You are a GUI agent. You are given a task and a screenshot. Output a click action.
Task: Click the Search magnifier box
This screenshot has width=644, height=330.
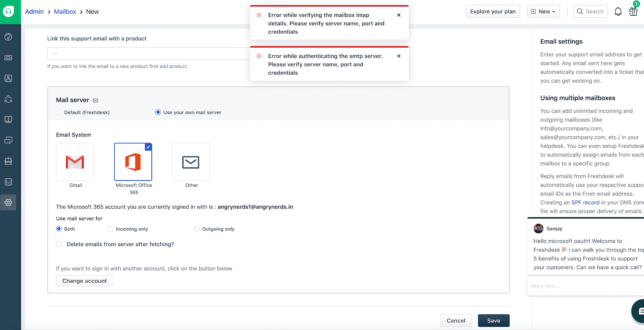pyautogui.click(x=590, y=11)
